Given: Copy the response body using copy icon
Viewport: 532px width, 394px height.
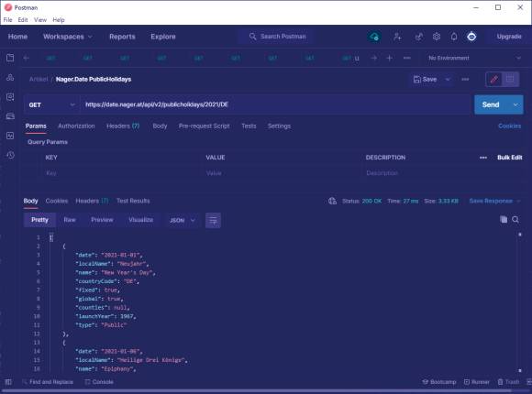Looking at the screenshot, I should pos(504,219).
